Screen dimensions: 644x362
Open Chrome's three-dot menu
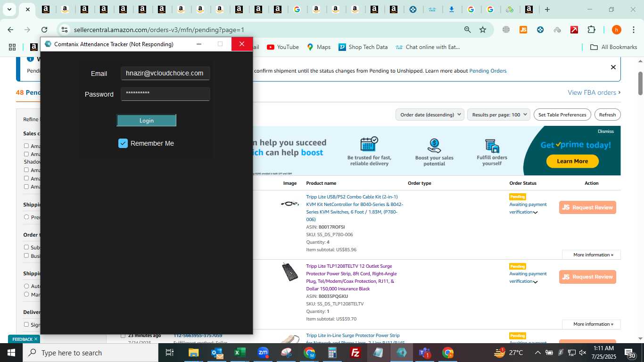[633, 30]
